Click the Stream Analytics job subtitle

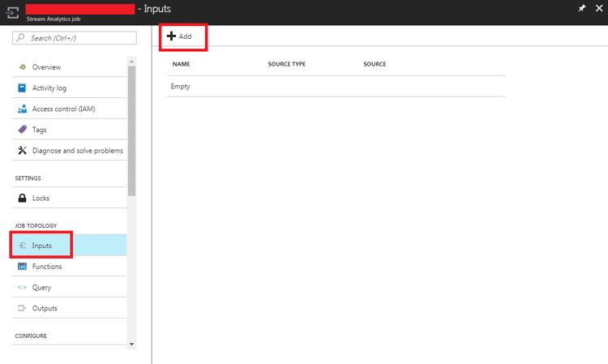54,19
